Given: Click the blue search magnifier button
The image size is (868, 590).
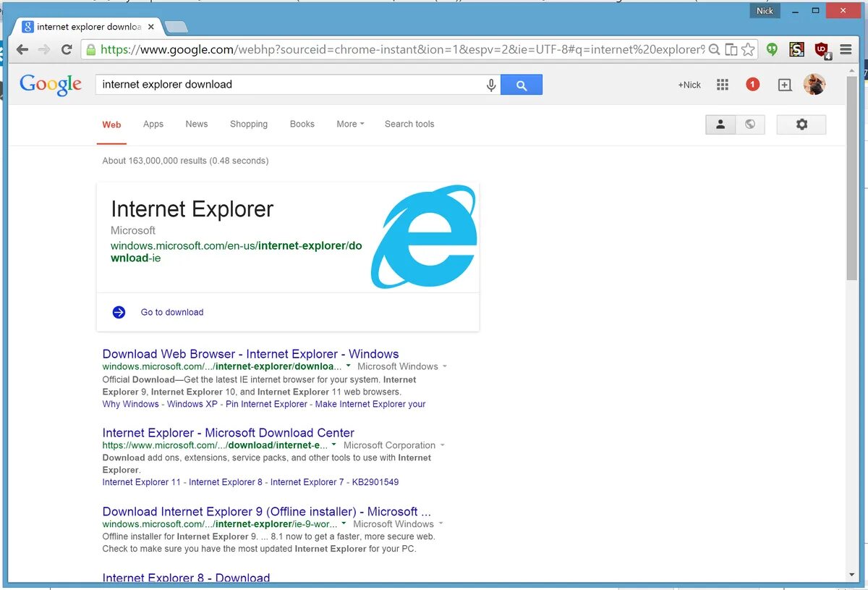Looking at the screenshot, I should point(521,85).
